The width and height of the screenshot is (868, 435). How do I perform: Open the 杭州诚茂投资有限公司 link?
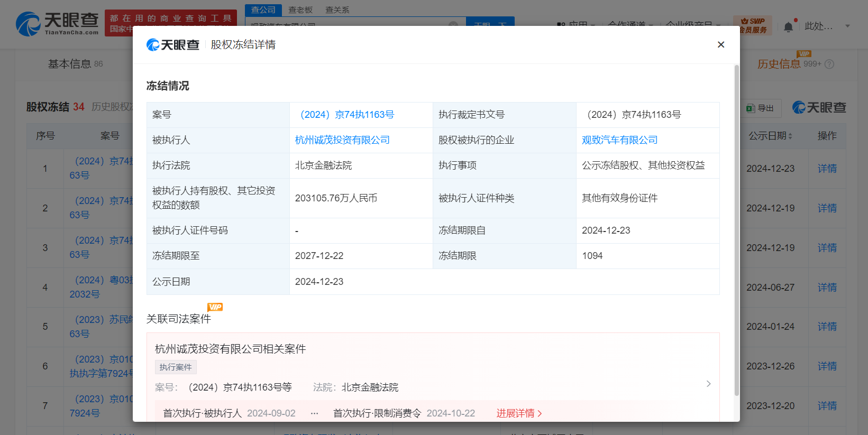(x=342, y=140)
